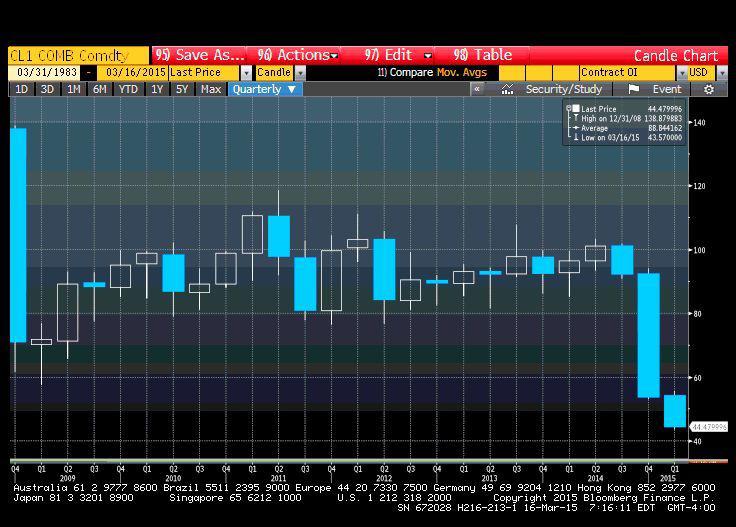Click the 2015 year axis label

[x=668, y=478]
